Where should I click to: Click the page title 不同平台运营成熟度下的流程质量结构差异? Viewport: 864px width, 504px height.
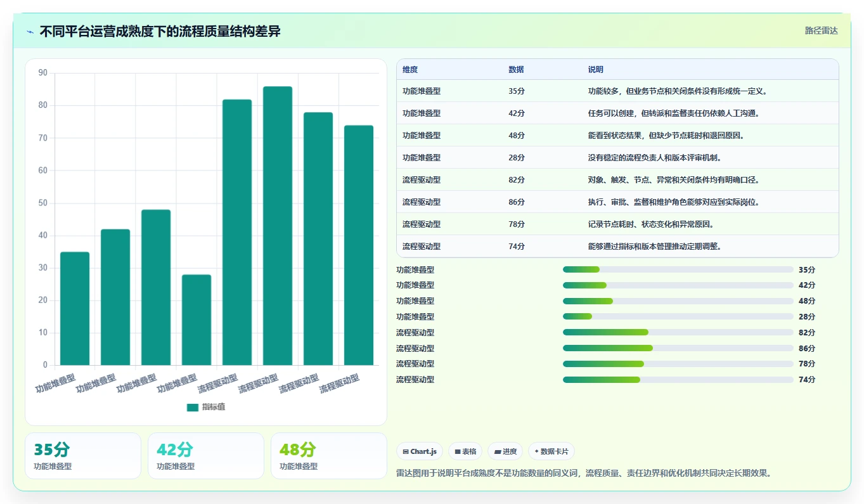[x=160, y=31]
